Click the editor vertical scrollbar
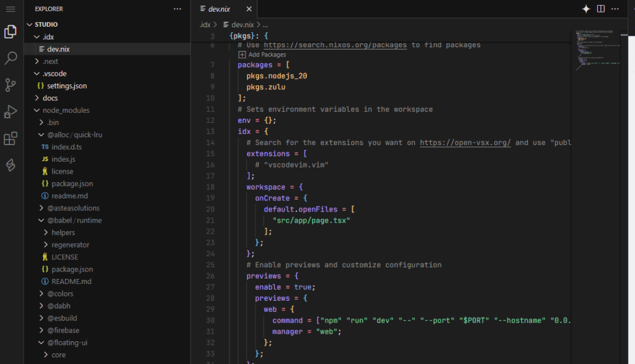 tap(624, 197)
